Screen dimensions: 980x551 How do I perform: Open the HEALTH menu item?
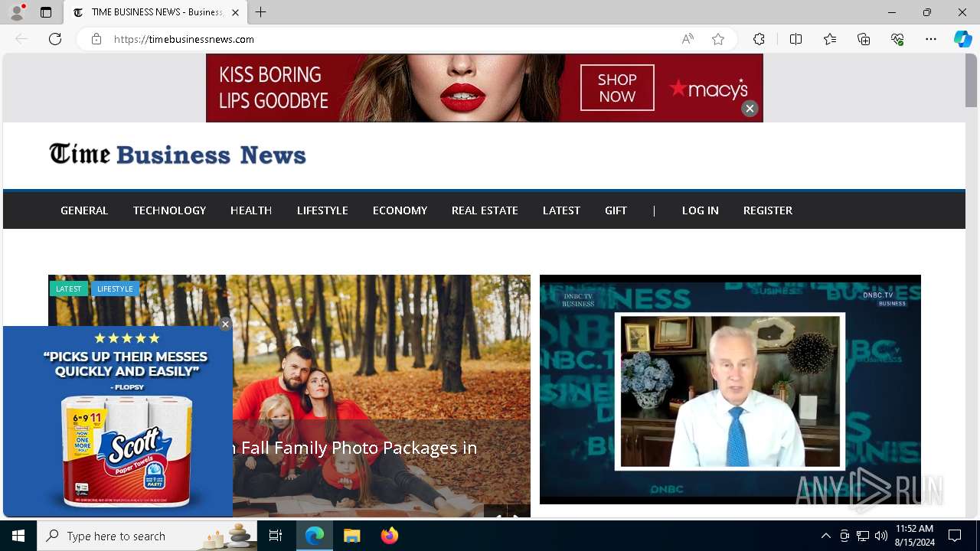[251, 210]
